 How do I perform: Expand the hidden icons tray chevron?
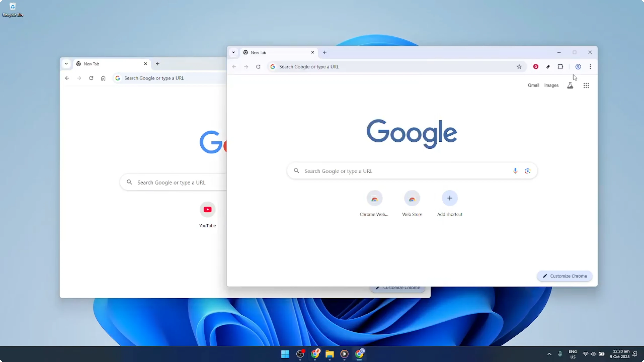tap(549, 354)
